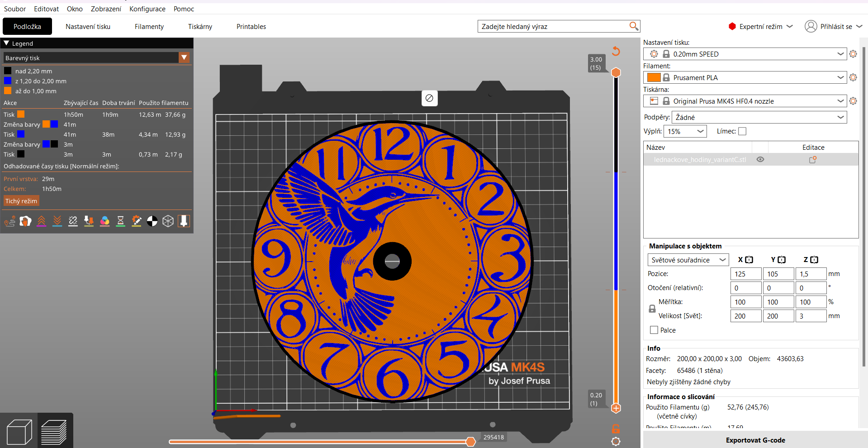
Task: Toggle travel moves visibility icon
Action: tap(10, 221)
